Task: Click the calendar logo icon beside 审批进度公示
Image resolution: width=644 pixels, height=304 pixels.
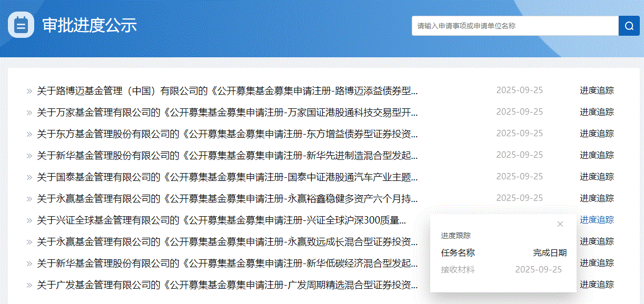Action: [x=21, y=25]
